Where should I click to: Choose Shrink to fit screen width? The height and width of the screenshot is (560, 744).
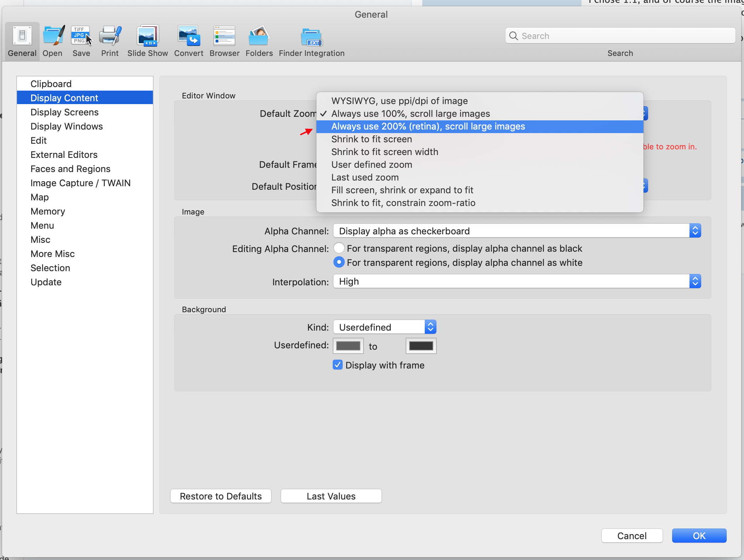[480, 152]
